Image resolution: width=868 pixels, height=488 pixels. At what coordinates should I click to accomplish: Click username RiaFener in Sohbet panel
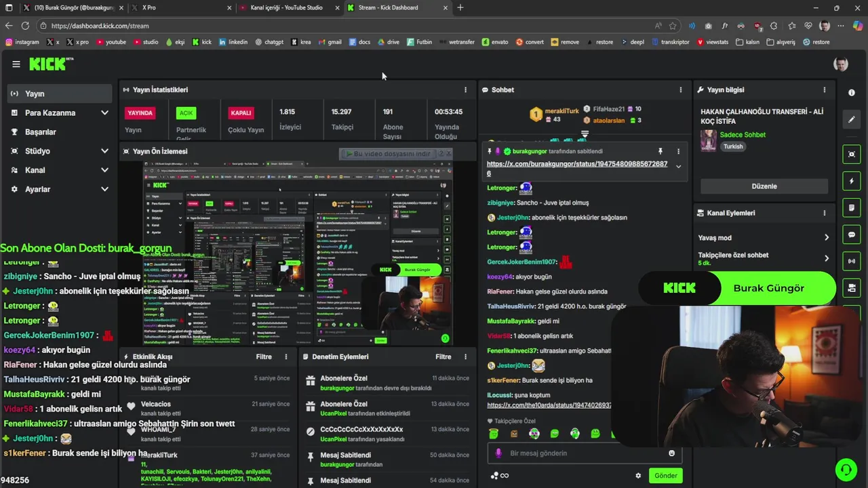pyautogui.click(x=500, y=291)
